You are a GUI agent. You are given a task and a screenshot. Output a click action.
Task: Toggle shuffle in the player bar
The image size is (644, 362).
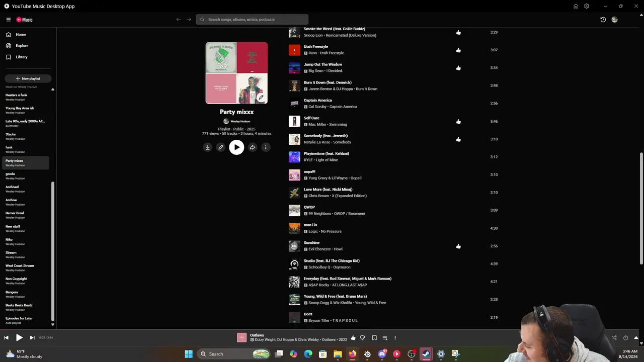(614, 338)
